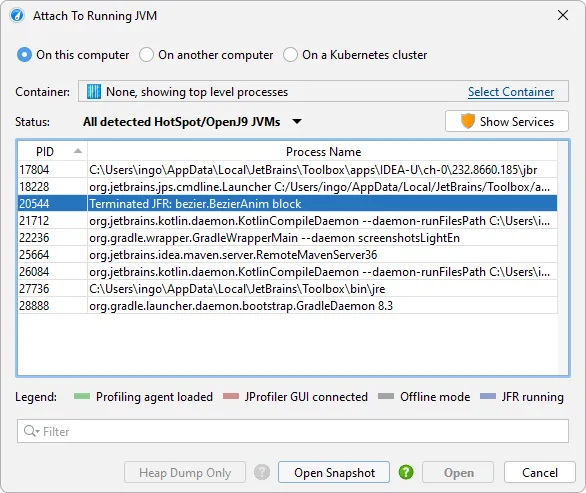Viewport: 586px width, 493px height.
Task: Select KotlinCompileDaemon row with PID 26084
Action: 287,272
